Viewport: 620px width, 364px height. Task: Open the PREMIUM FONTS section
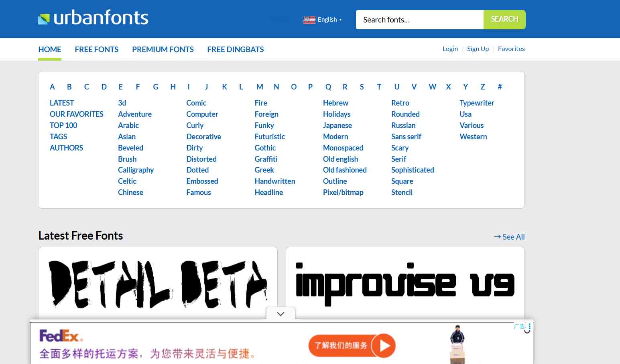pyautogui.click(x=163, y=49)
